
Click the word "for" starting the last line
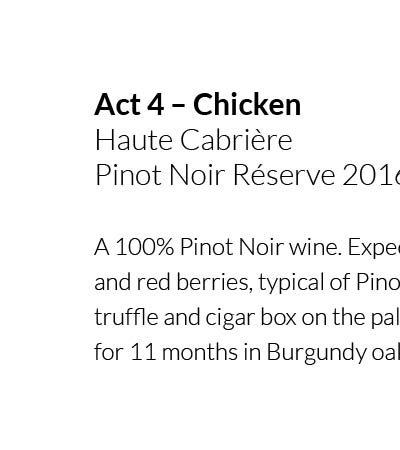pos(109,352)
